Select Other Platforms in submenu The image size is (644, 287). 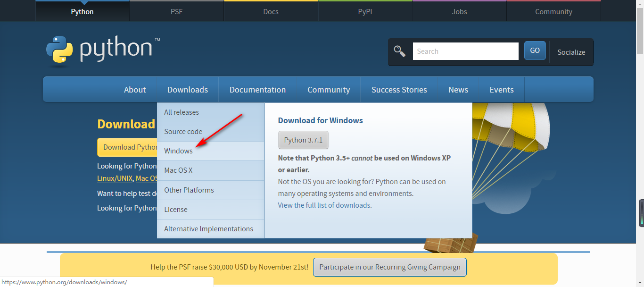211,190
